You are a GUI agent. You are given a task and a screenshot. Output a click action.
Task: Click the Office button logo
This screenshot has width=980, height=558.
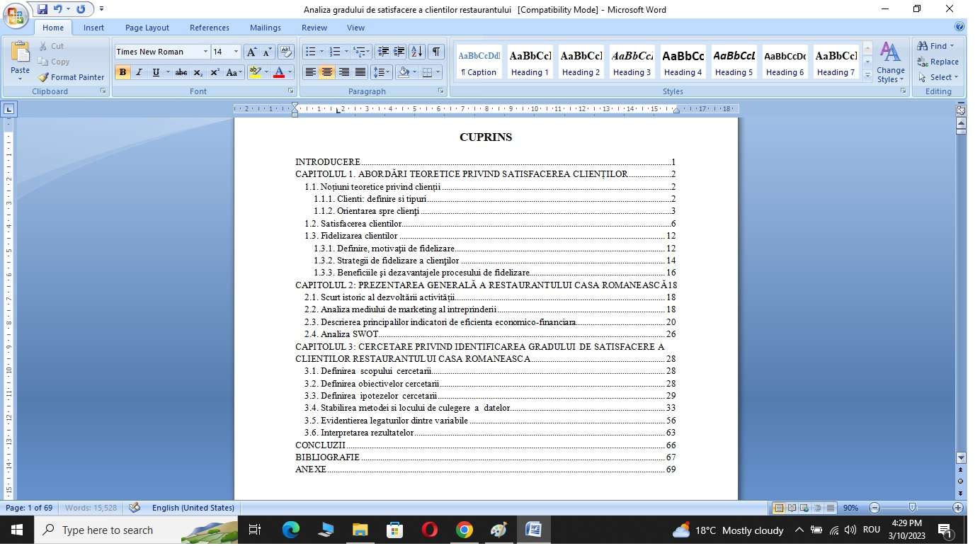click(16, 14)
